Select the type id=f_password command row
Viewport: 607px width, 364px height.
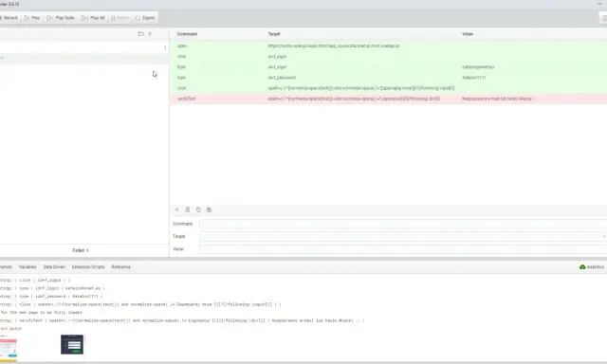(388, 78)
